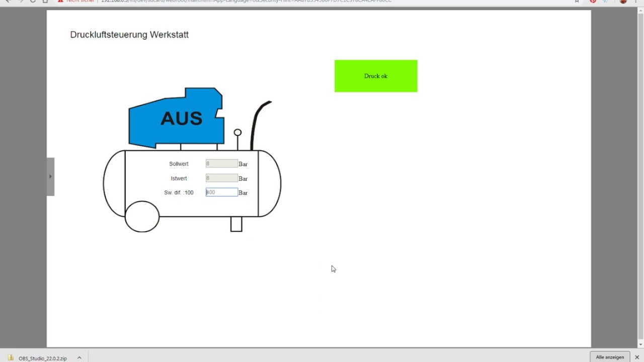
Task: Click the Druckluftsteuerung Werkstatt heading
Action: pyautogui.click(x=129, y=35)
